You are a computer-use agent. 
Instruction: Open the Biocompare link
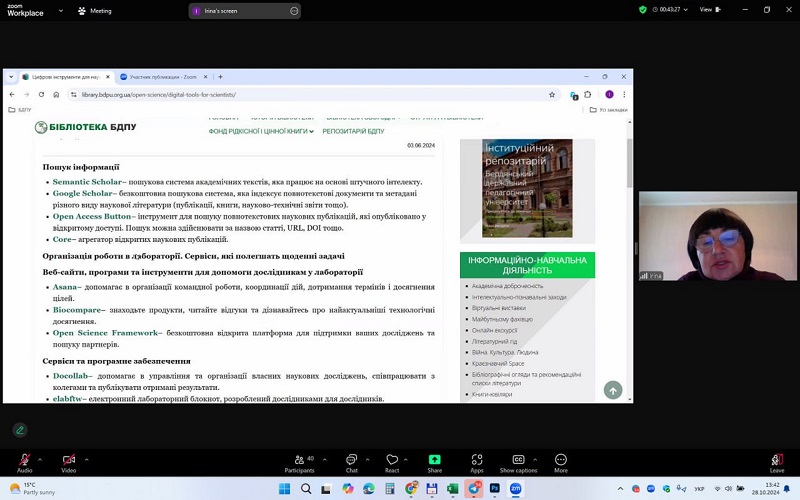(x=77, y=310)
